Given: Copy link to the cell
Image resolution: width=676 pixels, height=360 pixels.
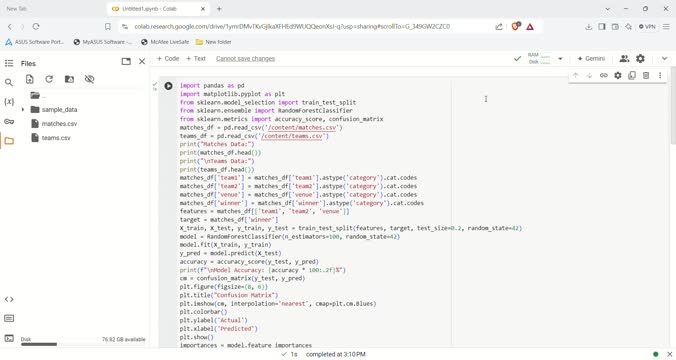Looking at the screenshot, I should 604,75.
